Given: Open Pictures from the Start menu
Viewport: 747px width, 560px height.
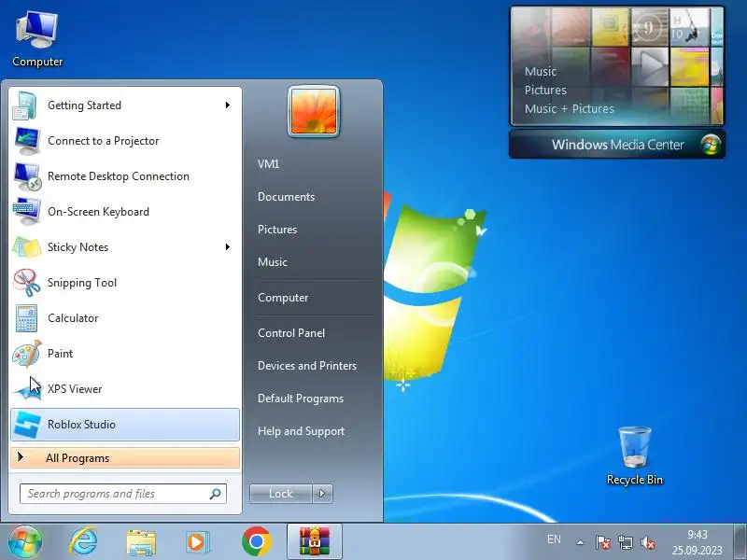Looking at the screenshot, I should pos(277,230).
